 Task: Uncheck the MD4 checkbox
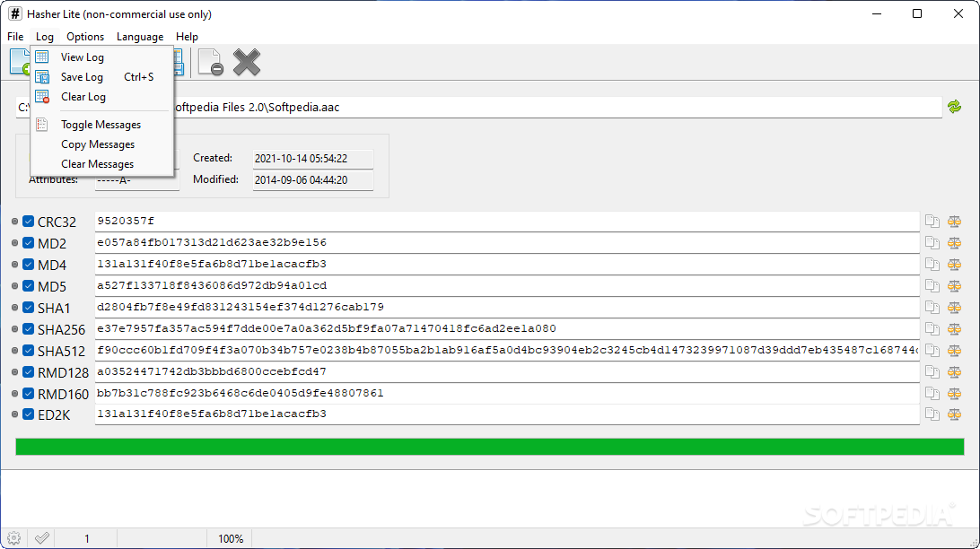pos(28,265)
